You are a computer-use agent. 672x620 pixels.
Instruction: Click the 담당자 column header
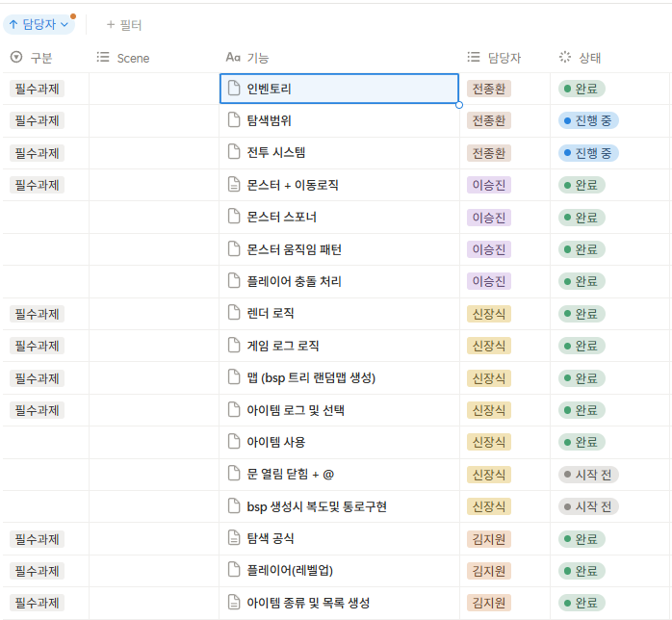click(x=494, y=58)
